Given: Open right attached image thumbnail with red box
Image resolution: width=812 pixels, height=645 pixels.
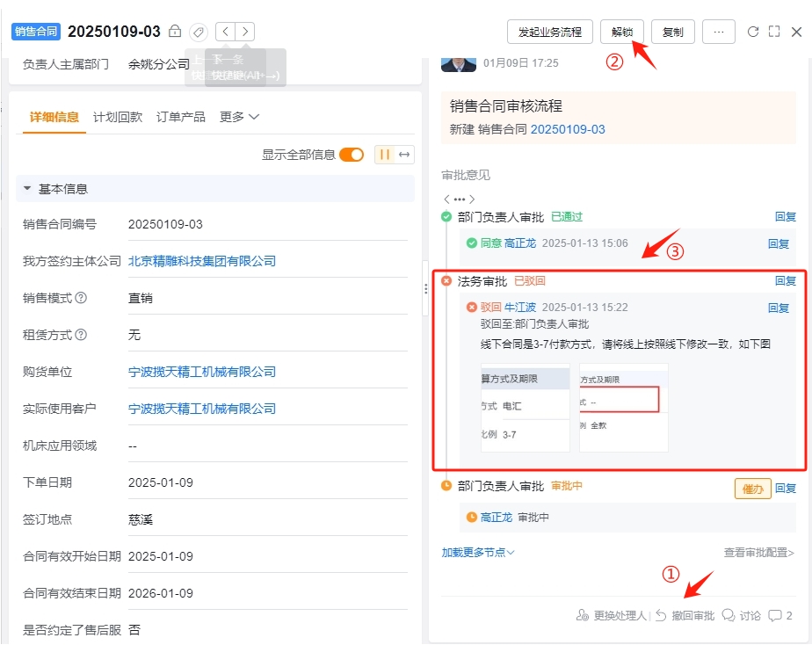Looking at the screenshot, I should tap(624, 408).
